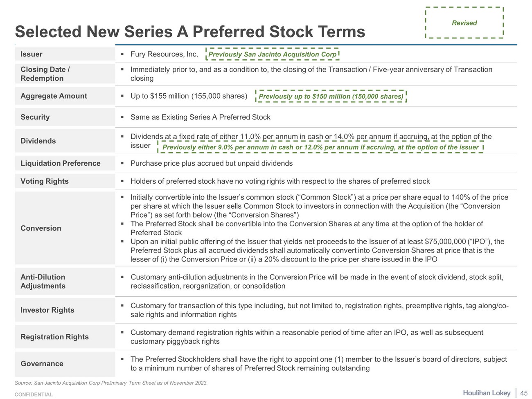Click the Registration Rights row label
This screenshot has height=399, width=532.
tap(54, 337)
